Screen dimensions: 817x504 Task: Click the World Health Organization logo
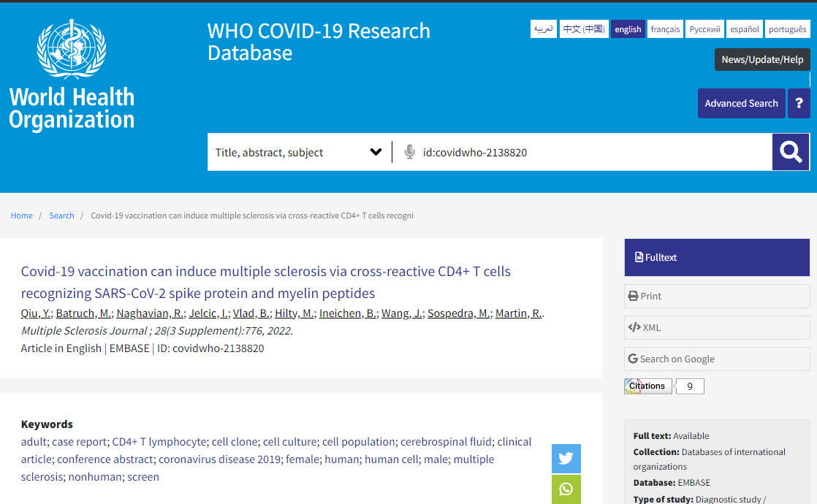pos(72,75)
